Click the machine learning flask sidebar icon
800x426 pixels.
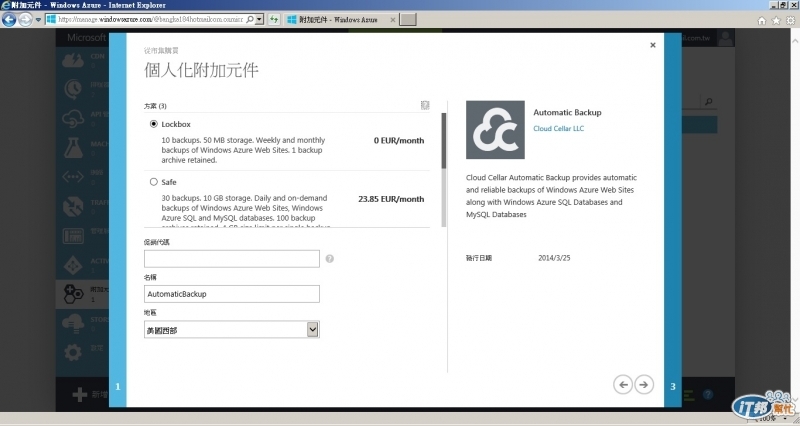[x=73, y=147]
